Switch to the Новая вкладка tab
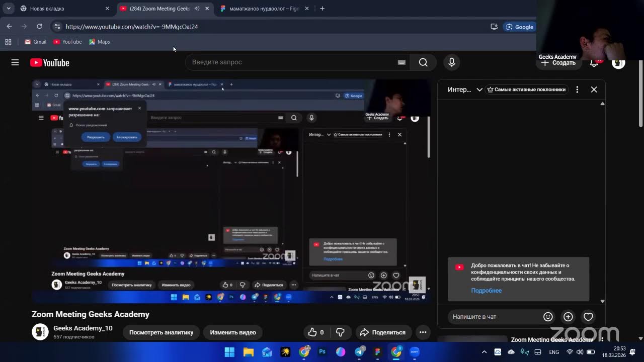This screenshot has width=644, height=362. 64,9
